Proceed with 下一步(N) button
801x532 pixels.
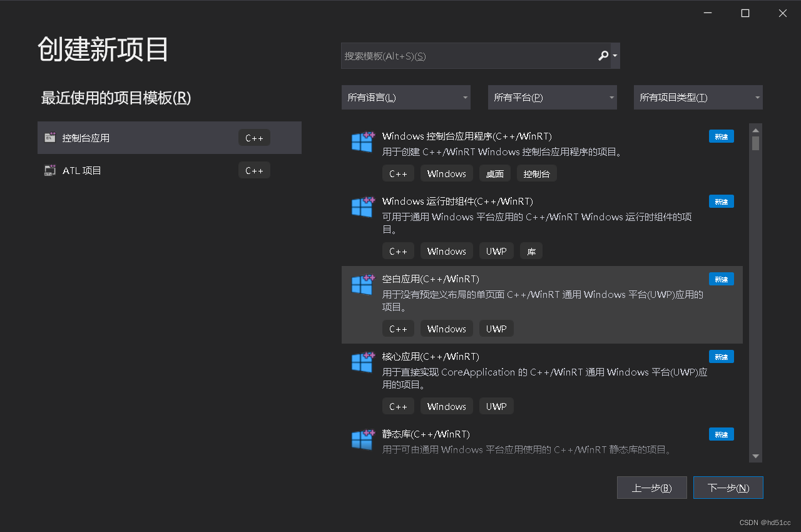(x=728, y=488)
